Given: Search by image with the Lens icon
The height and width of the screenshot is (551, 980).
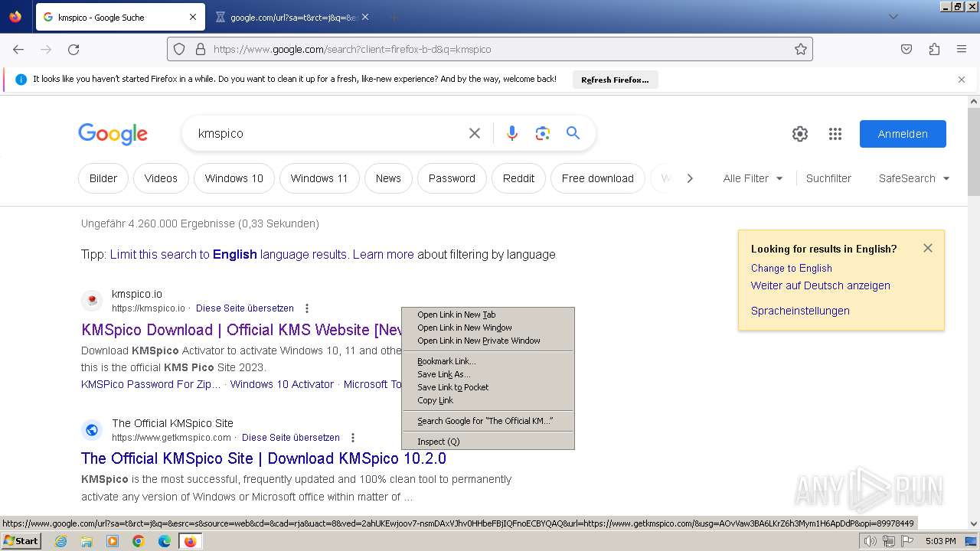Looking at the screenshot, I should (x=543, y=133).
